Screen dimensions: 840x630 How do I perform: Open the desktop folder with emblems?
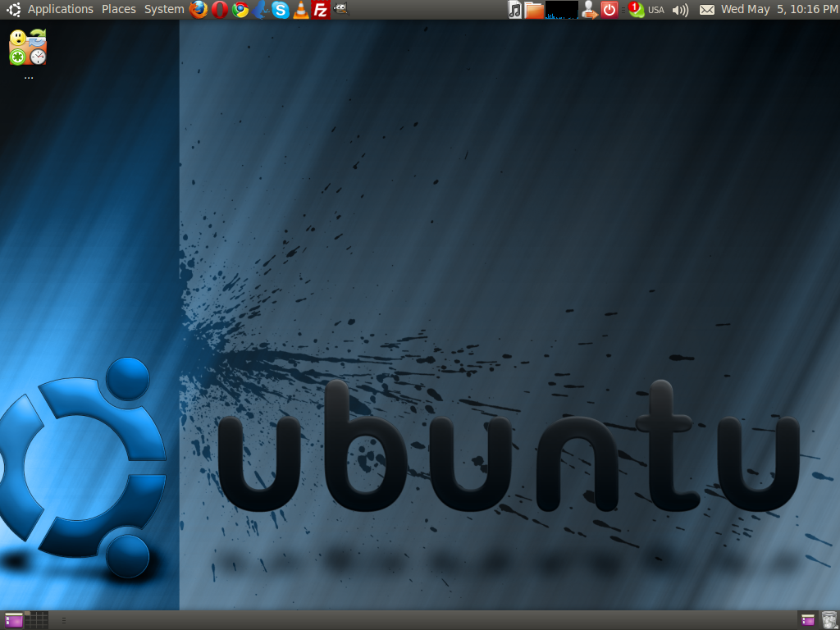tap(28, 48)
